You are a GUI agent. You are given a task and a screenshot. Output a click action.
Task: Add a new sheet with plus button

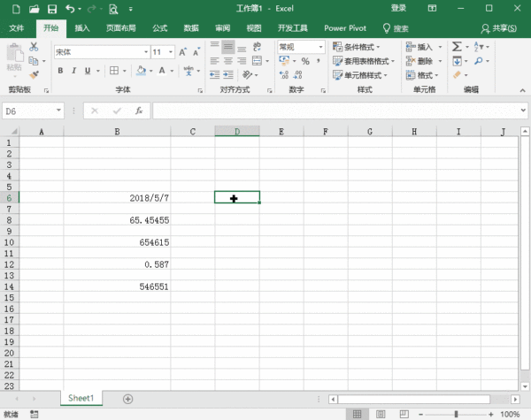pyautogui.click(x=127, y=399)
